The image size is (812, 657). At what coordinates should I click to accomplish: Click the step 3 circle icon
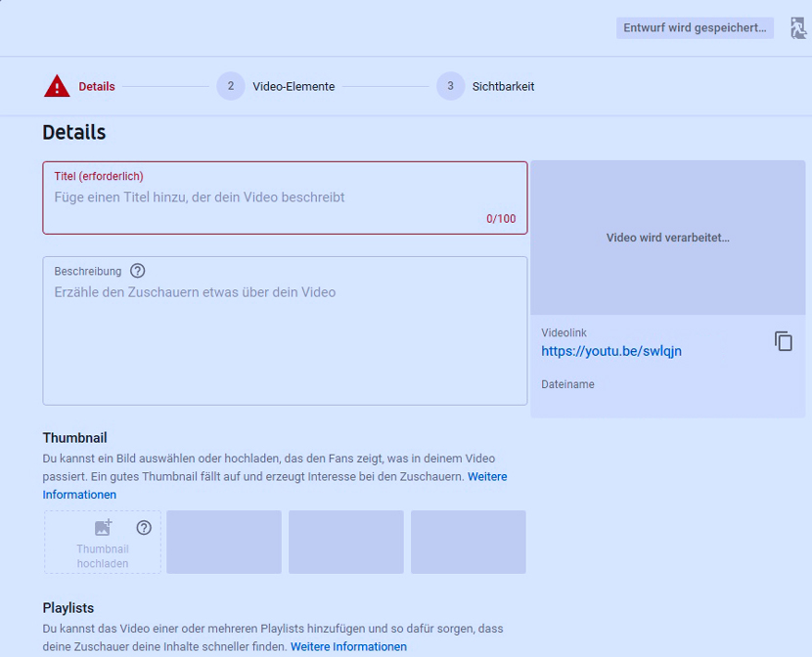click(x=450, y=86)
